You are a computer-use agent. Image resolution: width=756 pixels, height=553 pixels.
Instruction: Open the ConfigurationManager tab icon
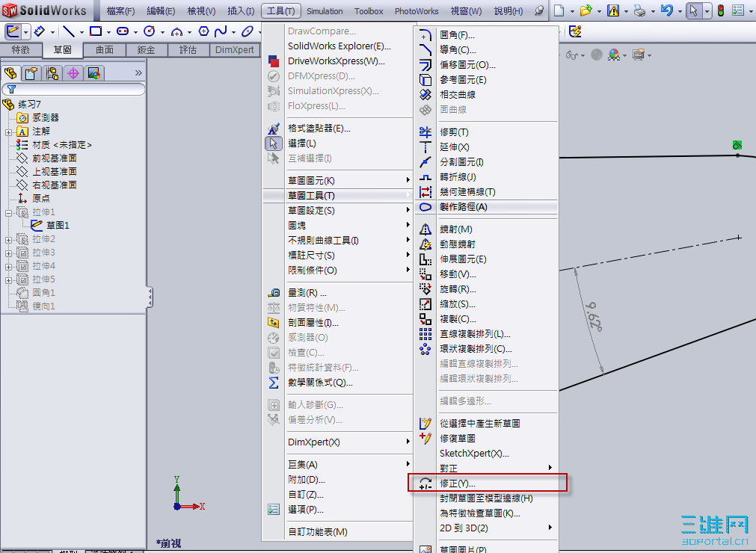[52, 73]
